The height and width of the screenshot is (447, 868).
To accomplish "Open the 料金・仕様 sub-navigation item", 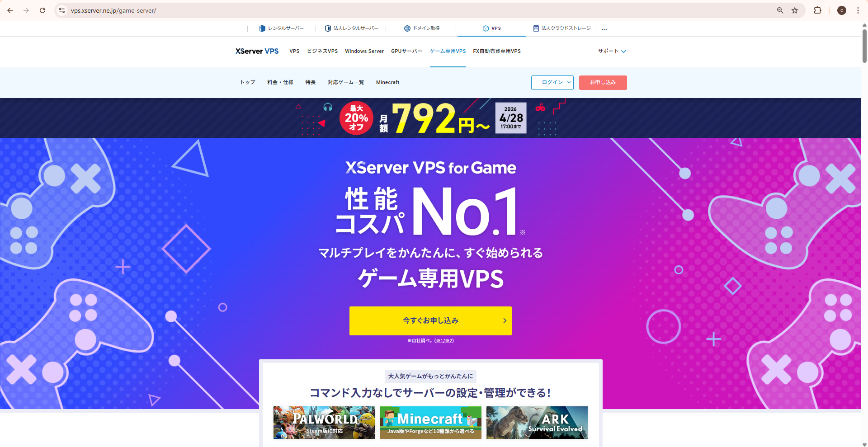I will point(280,82).
